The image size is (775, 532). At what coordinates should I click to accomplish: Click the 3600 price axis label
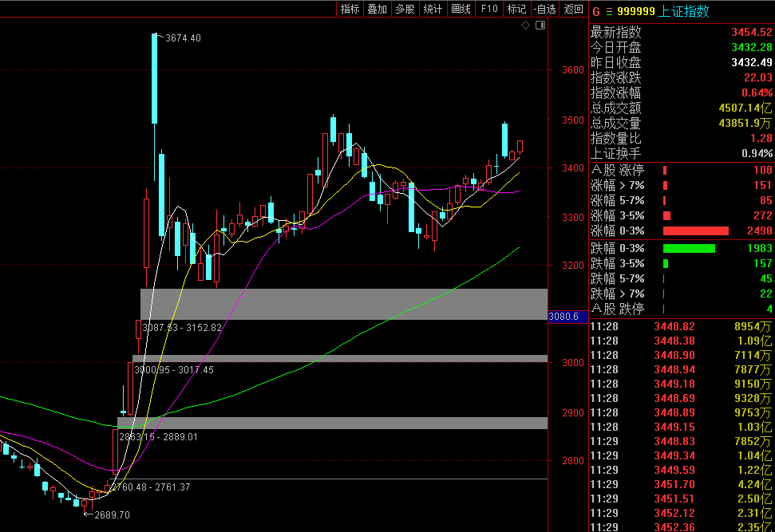point(573,70)
